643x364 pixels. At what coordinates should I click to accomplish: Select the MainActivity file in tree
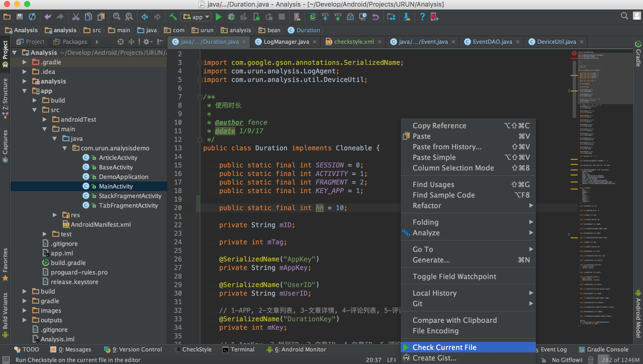click(x=89, y=186)
